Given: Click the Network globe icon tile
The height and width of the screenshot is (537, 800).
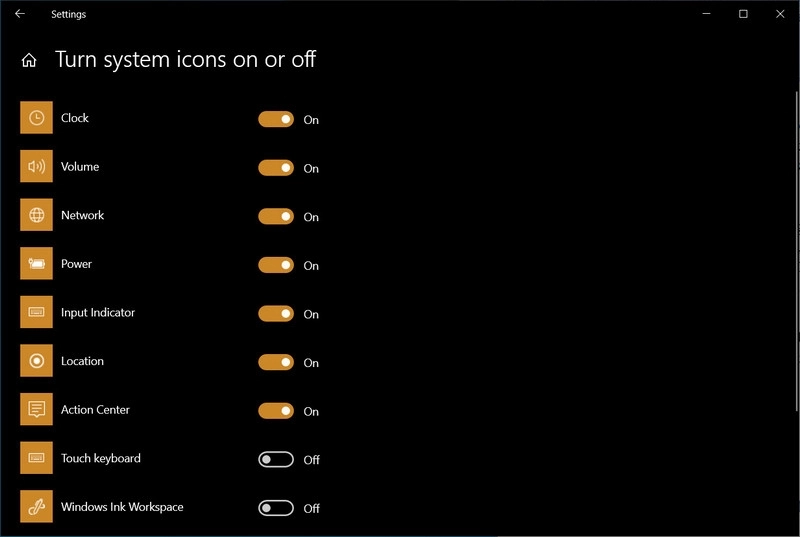Looking at the screenshot, I should (36, 215).
